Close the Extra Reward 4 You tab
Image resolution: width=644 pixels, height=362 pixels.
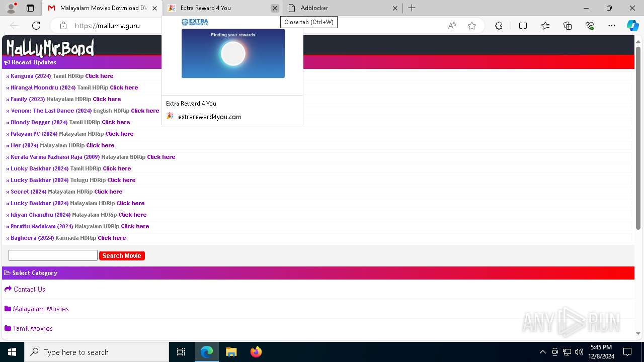[275, 8]
